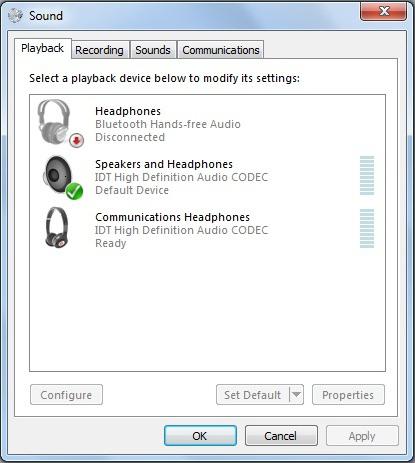Click the Set Default button
Image resolution: width=415 pixels, height=463 pixels.
coord(253,395)
